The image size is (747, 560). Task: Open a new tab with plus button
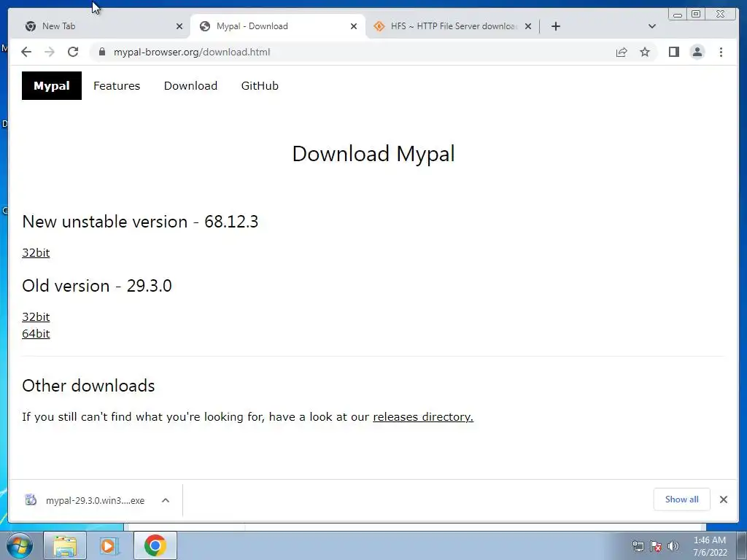(x=555, y=26)
